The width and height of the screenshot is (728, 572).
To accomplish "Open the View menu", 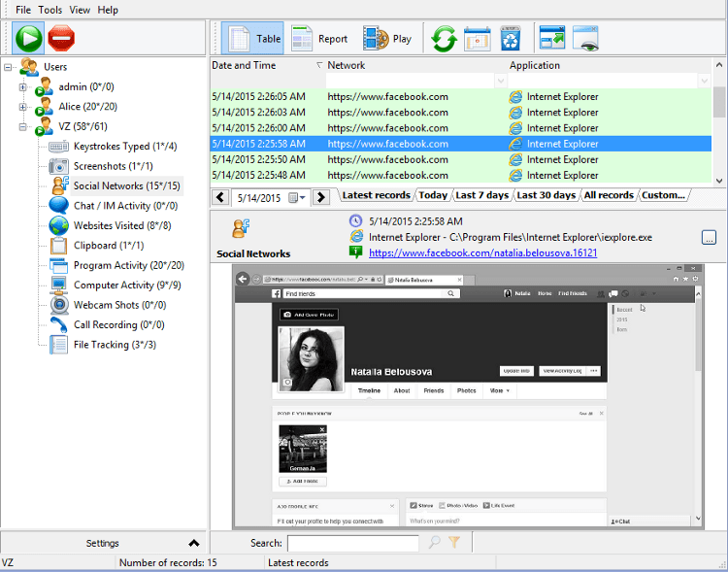I will pos(80,10).
